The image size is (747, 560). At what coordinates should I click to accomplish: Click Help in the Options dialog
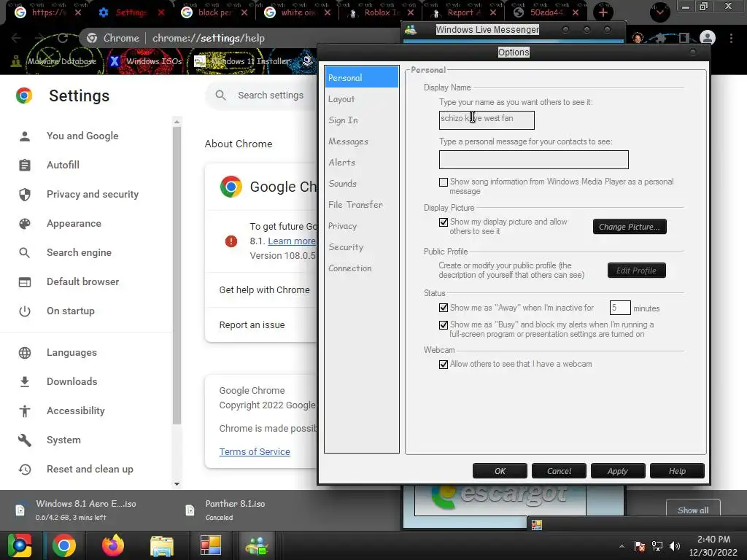[x=677, y=471]
